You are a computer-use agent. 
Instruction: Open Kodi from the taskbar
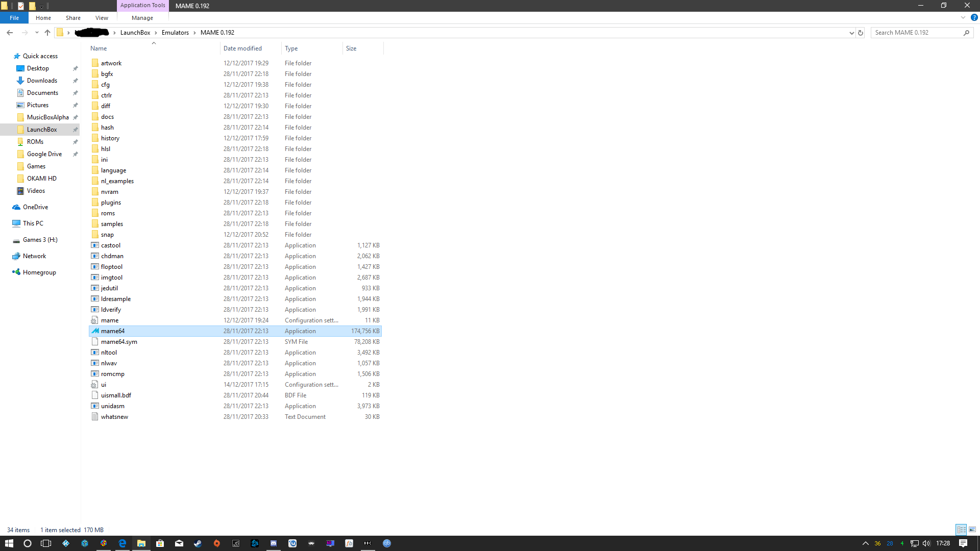66,543
